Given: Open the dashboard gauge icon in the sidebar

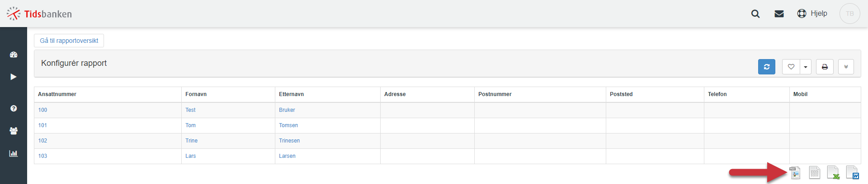Looking at the screenshot, I should click(x=14, y=55).
